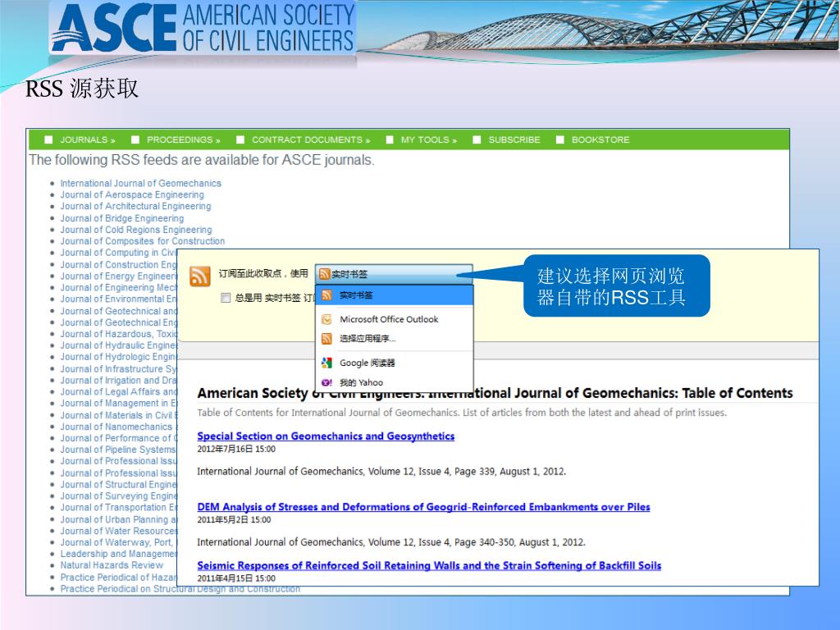Open Journal of Computing in Civil feed
Image resolution: width=840 pixels, height=630 pixels.
[118, 253]
